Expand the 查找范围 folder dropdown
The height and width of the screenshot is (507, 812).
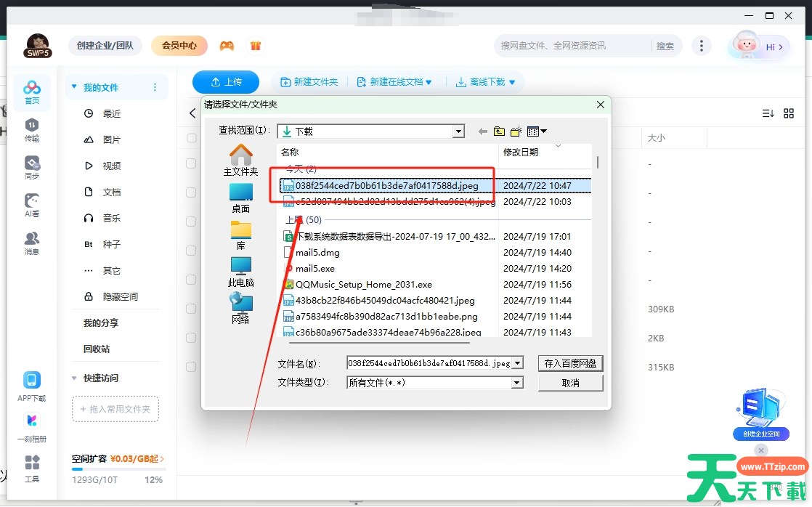[x=458, y=131]
